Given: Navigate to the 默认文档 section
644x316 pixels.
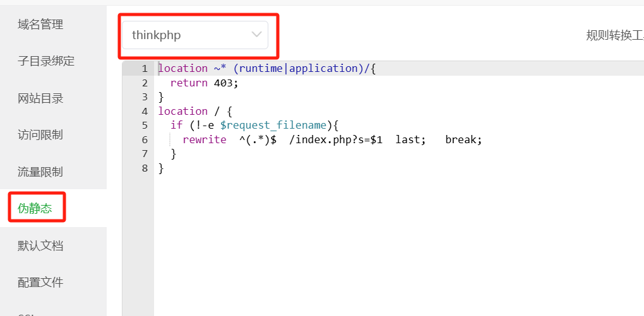Looking at the screenshot, I should click(40, 245).
